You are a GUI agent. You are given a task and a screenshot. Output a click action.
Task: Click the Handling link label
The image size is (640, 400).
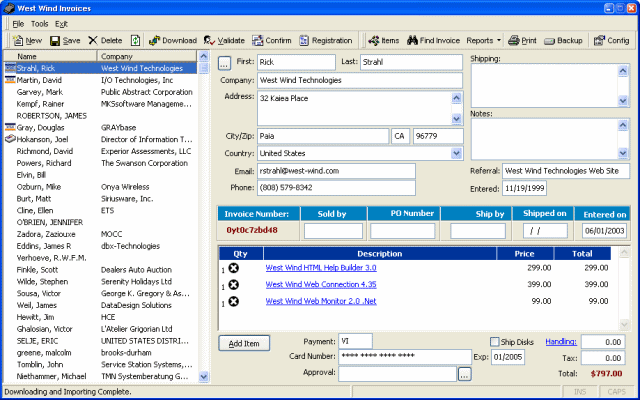560,341
